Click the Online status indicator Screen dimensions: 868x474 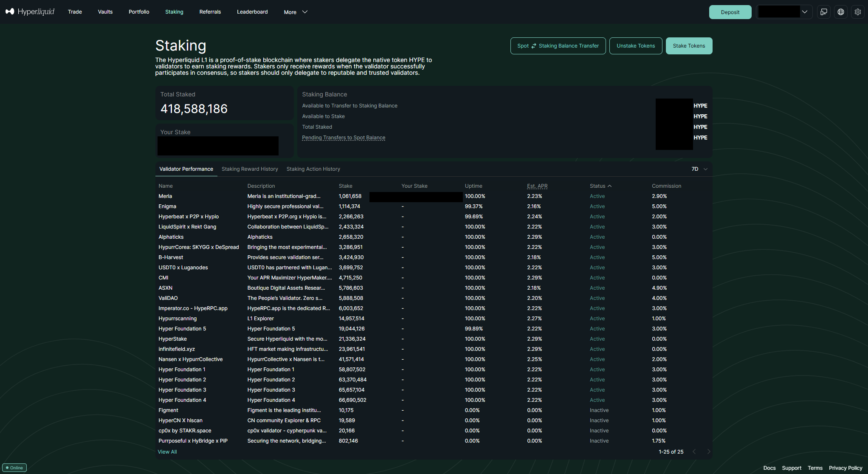14,468
